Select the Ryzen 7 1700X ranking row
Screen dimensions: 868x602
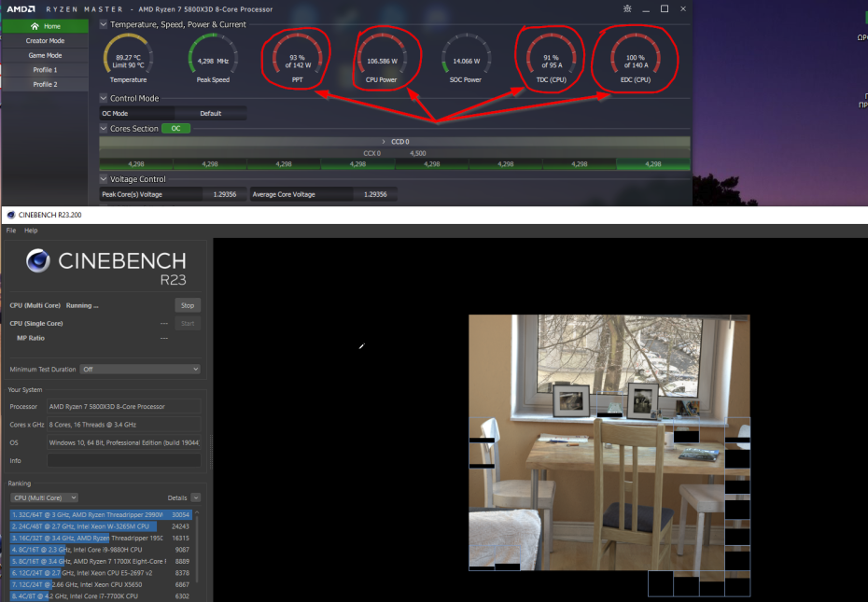coord(101,561)
